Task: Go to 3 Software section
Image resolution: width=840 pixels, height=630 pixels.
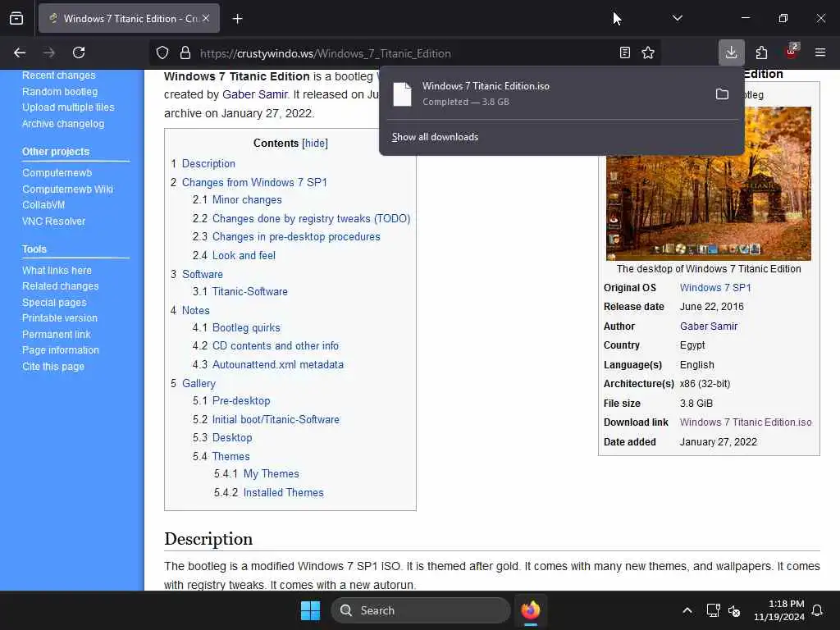Action: tap(197, 274)
